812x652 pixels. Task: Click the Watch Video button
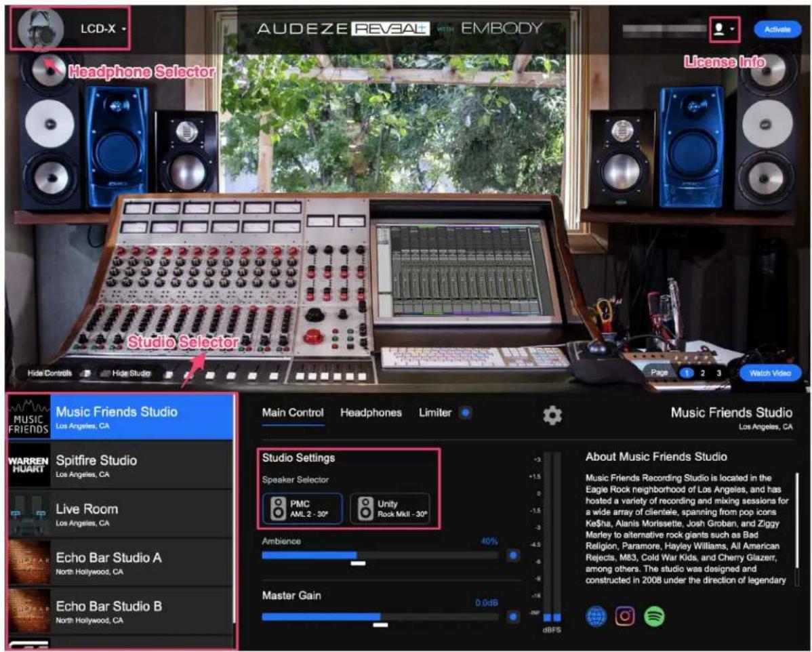click(770, 373)
